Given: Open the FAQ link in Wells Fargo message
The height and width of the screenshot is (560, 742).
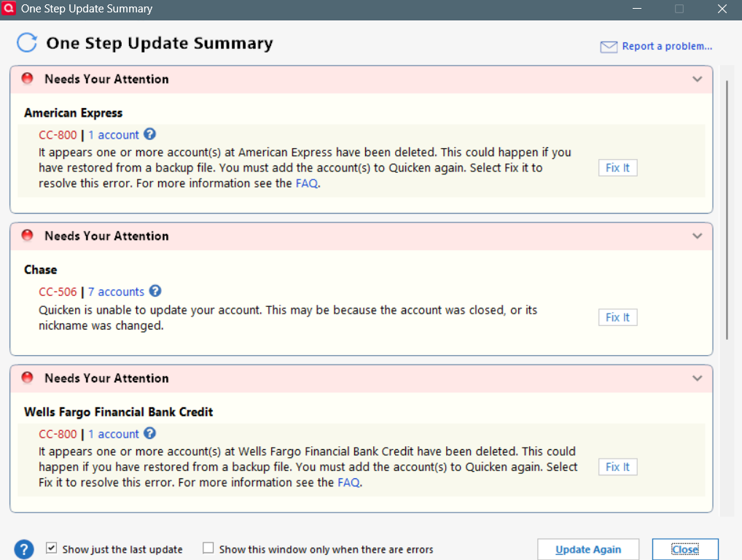Looking at the screenshot, I should click(x=348, y=483).
